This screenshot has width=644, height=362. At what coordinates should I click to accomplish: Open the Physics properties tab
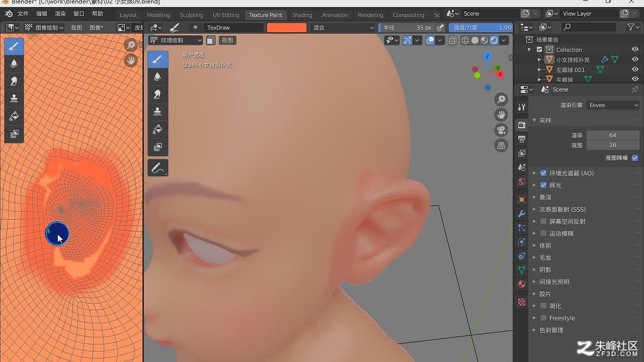pyautogui.click(x=522, y=242)
